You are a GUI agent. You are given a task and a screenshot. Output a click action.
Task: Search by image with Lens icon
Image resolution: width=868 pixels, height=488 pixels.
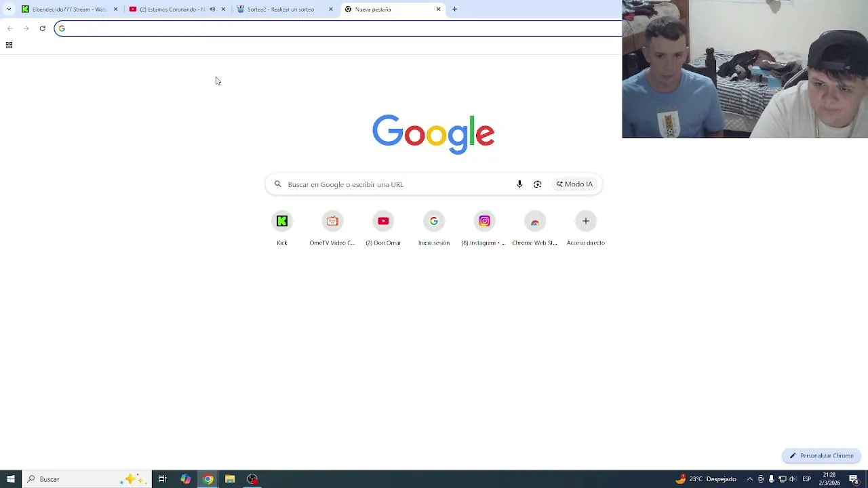(538, 184)
